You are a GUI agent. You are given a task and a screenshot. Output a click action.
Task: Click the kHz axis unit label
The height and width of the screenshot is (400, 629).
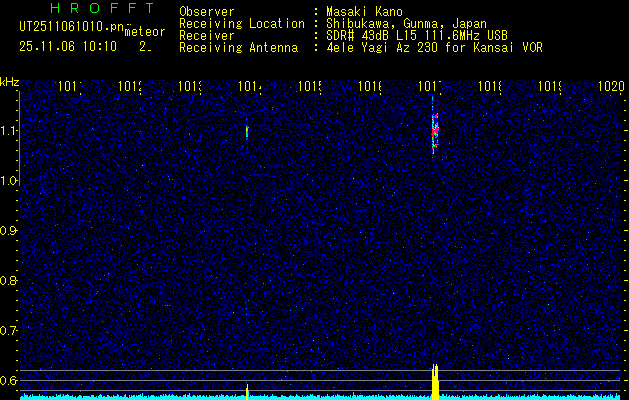[9, 81]
